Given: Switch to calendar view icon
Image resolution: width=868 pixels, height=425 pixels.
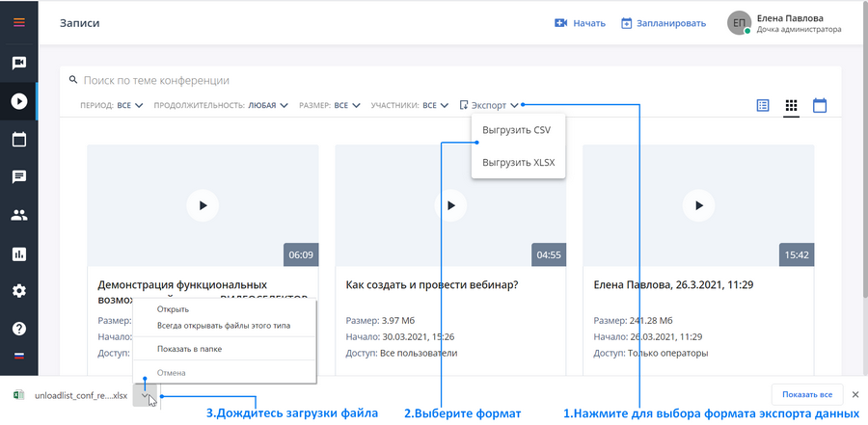Looking at the screenshot, I should click(x=820, y=105).
